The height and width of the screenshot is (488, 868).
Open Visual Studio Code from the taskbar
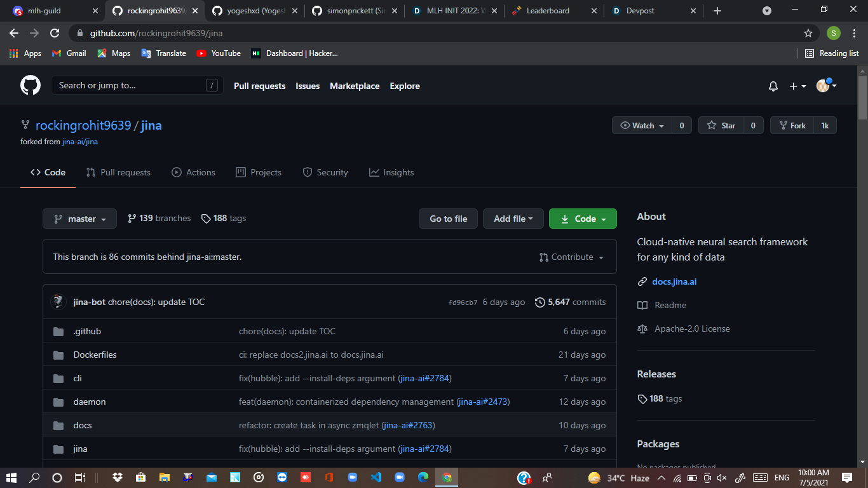tap(376, 477)
